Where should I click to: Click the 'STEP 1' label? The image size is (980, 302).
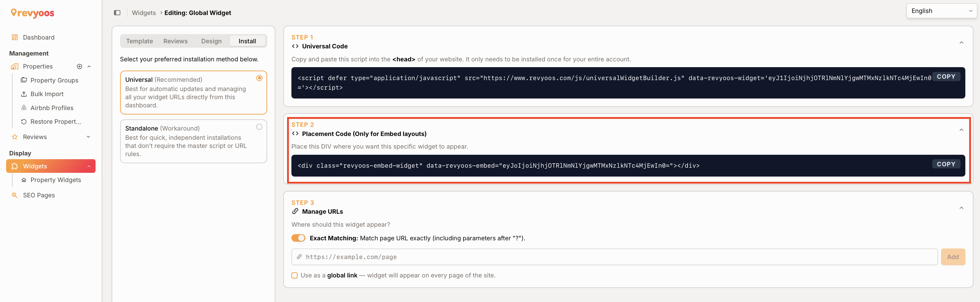click(302, 37)
